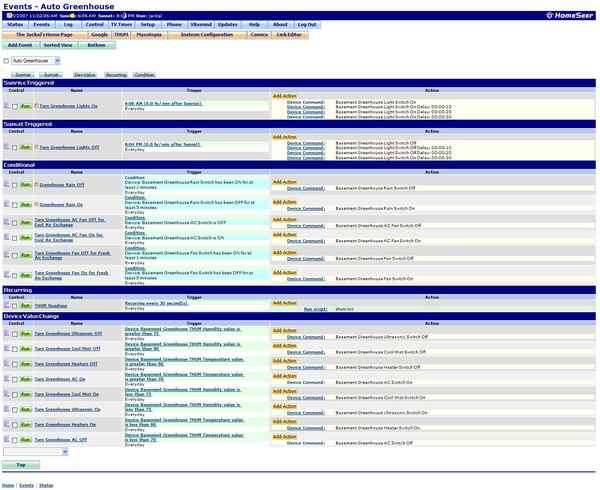
Task: Click the Home link in page footer
Action: click(x=8, y=485)
